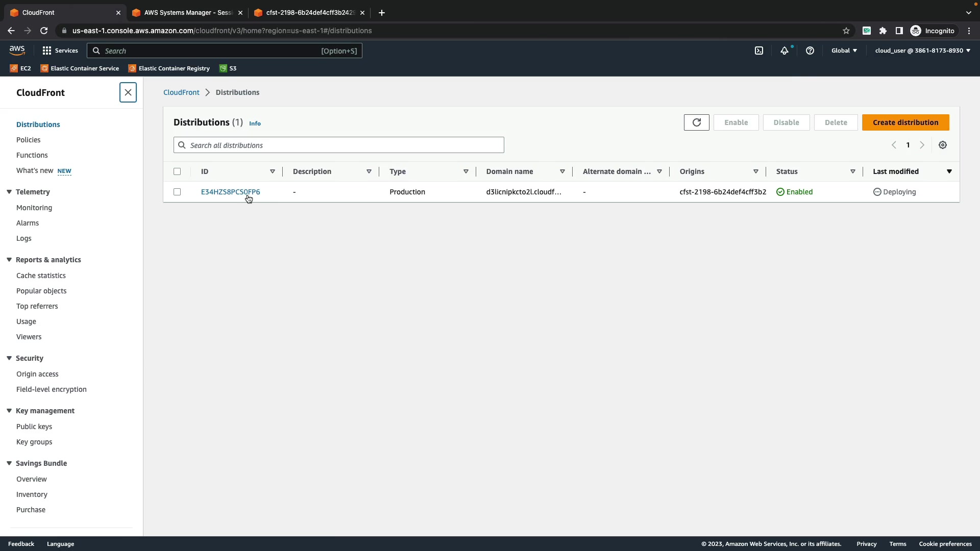Open distribution E34HZS8PCS0FP6 link
The height and width of the screenshot is (551, 980).
pos(230,192)
